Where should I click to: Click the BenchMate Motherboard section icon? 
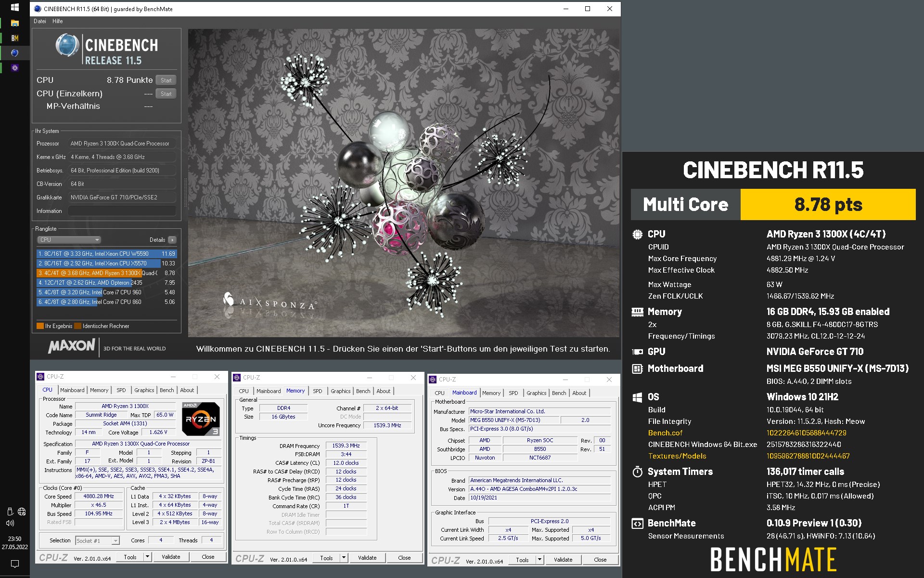[637, 369]
